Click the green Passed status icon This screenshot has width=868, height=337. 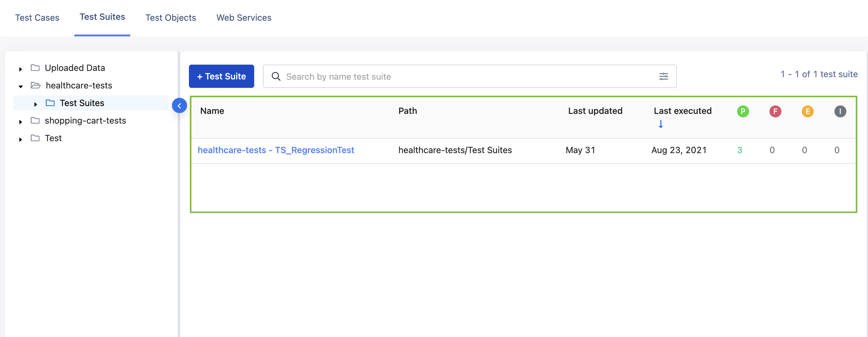coord(743,111)
